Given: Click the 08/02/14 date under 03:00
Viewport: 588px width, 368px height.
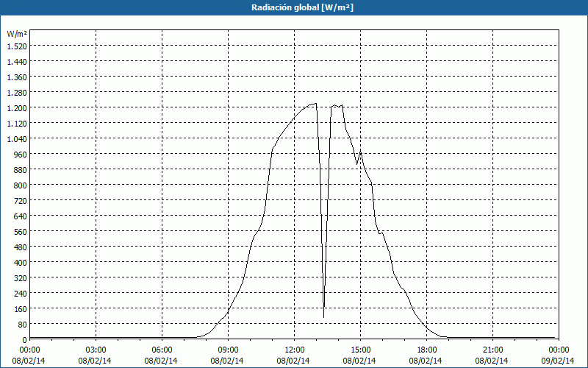Looking at the screenshot, I should (x=95, y=361).
